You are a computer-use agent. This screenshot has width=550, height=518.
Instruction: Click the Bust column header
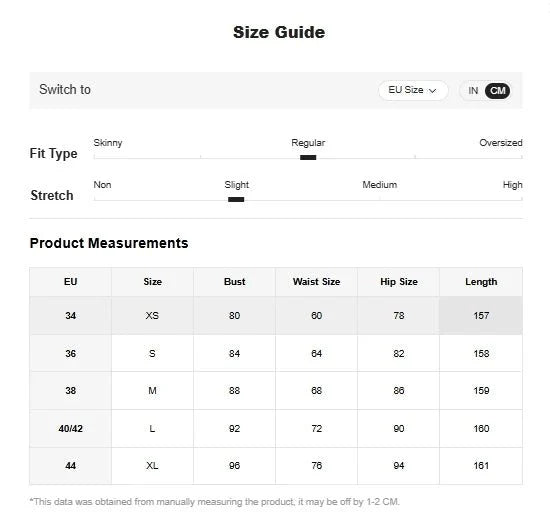(x=234, y=282)
